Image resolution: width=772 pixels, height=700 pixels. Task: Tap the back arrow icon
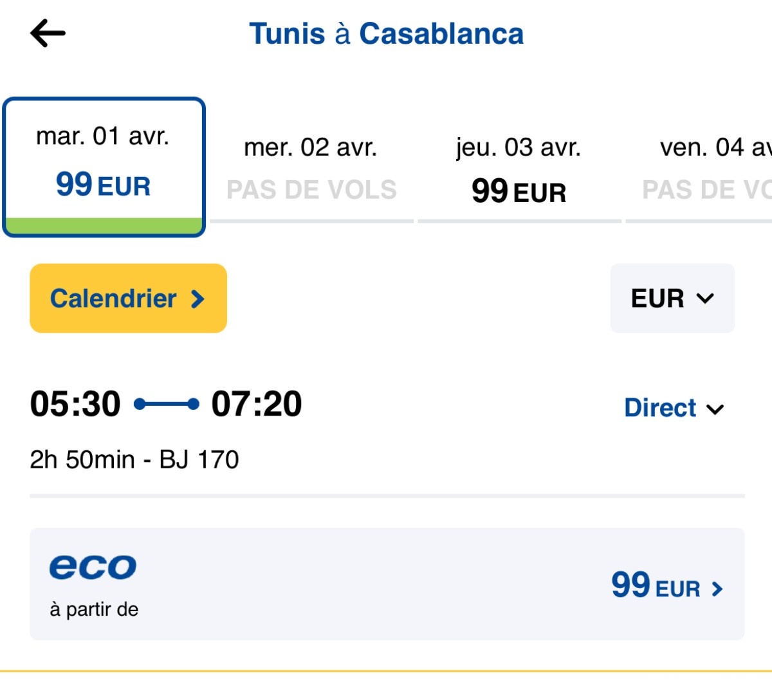click(x=48, y=33)
